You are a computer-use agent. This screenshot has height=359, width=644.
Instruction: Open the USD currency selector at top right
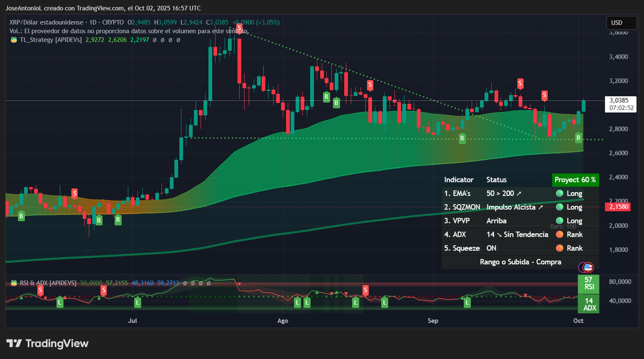coord(621,23)
